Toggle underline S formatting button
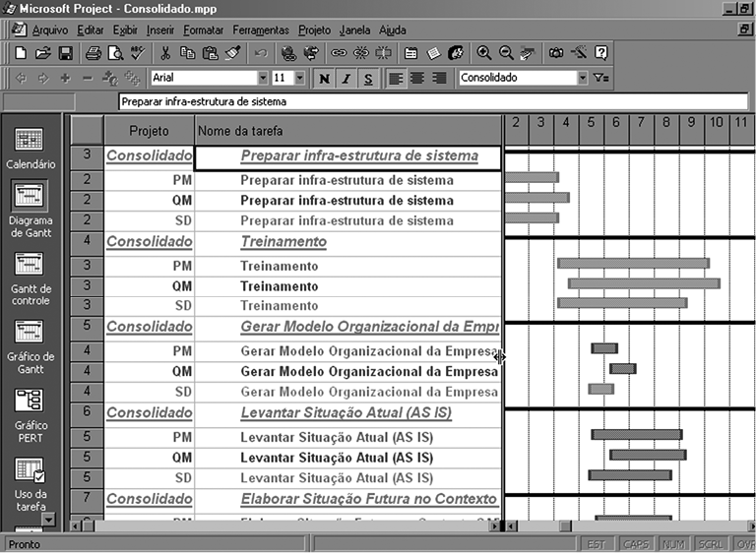 click(368, 78)
